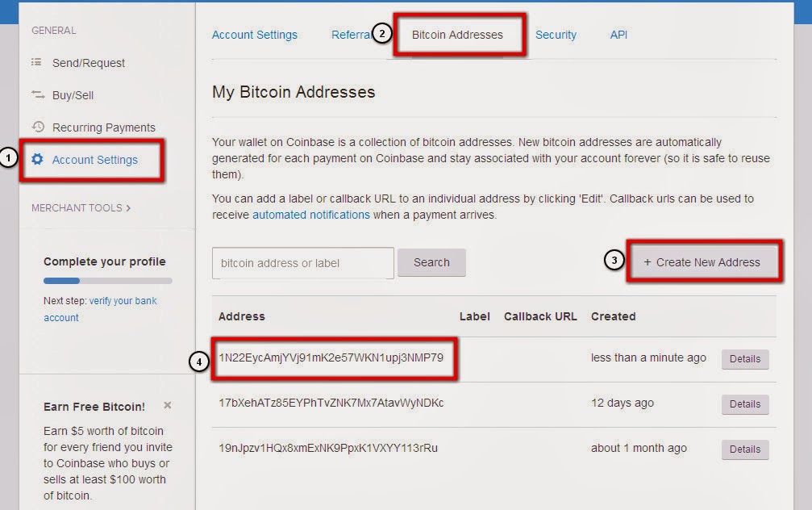The width and height of the screenshot is (812, 510).
Task: Click the Address column header
Action: pyautogui.click(x=241, y=316)
